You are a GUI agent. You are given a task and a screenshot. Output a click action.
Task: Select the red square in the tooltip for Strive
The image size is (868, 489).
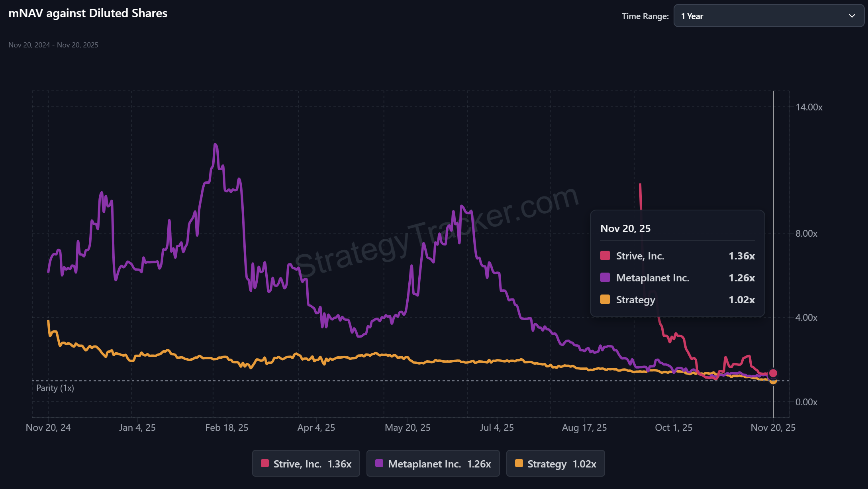(x=604, y=256)
